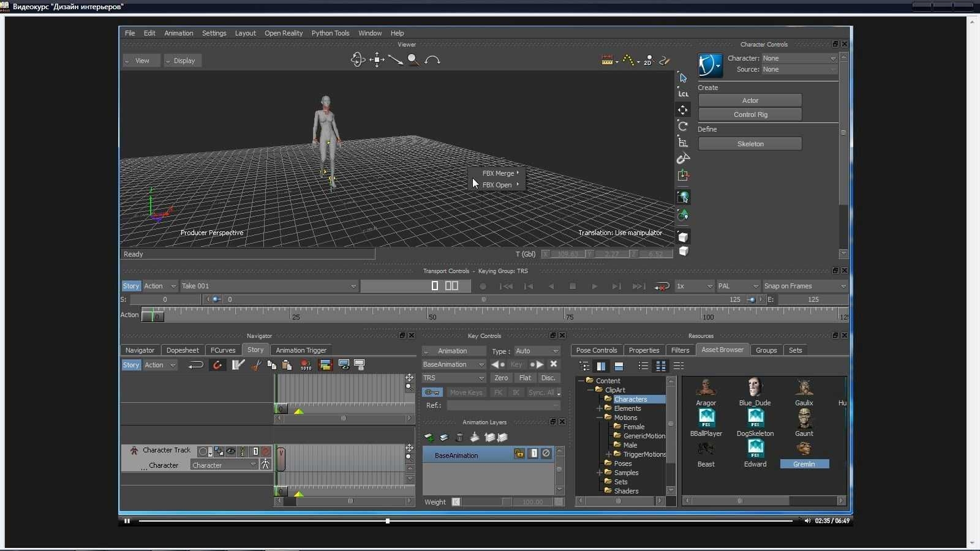Screen dimensions: 980x551
Task: Click the delete layer trash icon
Action: pos(459,437)
